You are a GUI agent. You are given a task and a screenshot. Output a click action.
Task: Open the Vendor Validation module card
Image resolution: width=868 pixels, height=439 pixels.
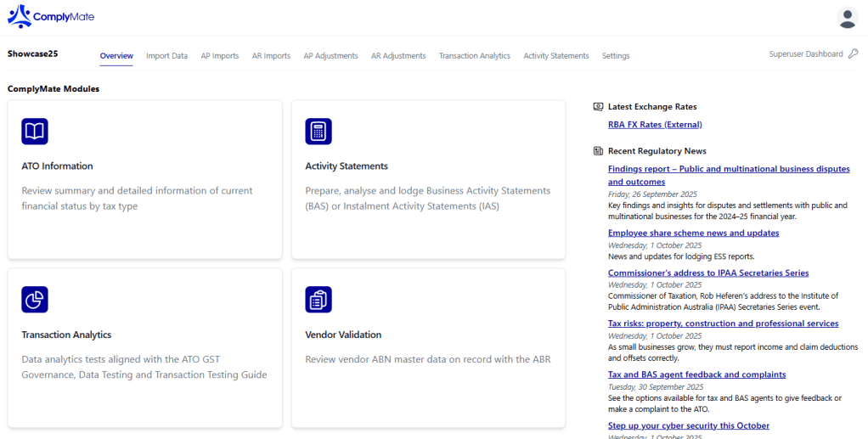[428, 348]
